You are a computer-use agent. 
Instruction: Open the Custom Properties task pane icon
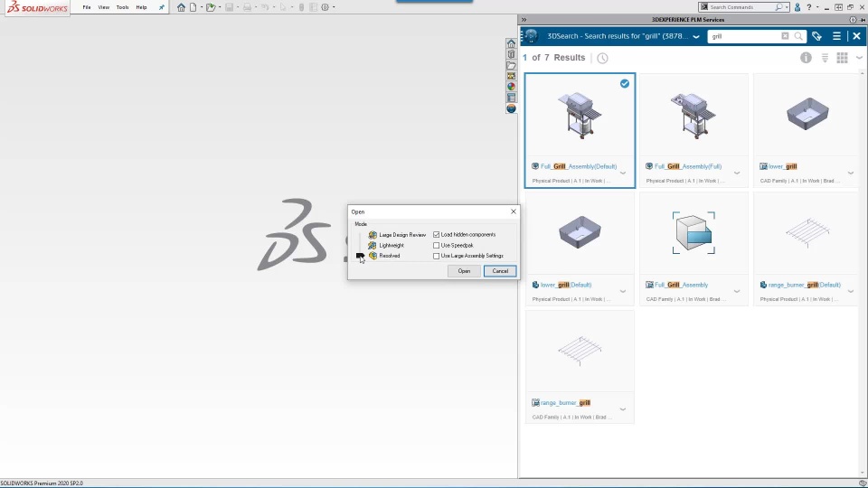point(511,98)
